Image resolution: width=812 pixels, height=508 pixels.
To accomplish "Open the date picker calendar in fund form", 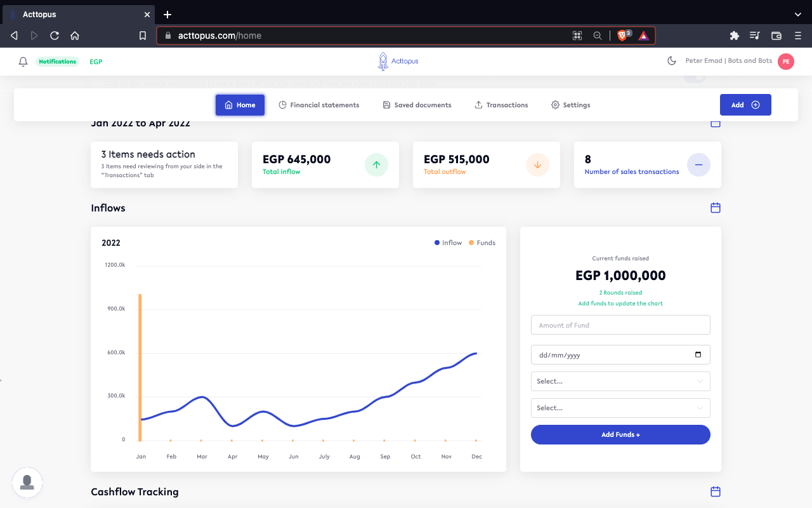I will click(x=698, y=355).
